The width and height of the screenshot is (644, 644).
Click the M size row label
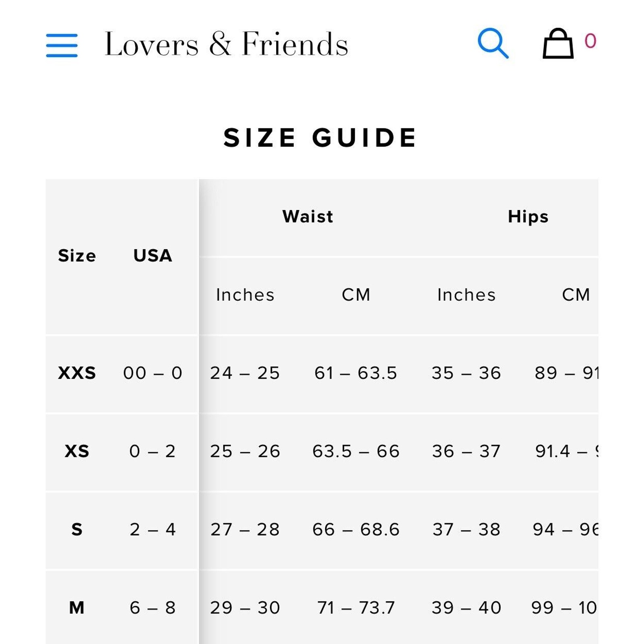77,607
